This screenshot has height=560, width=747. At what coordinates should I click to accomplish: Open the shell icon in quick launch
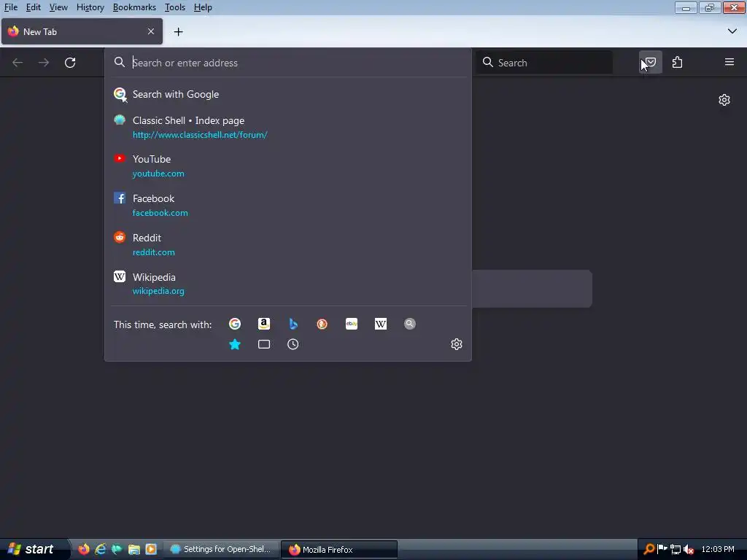click(117, 549)
